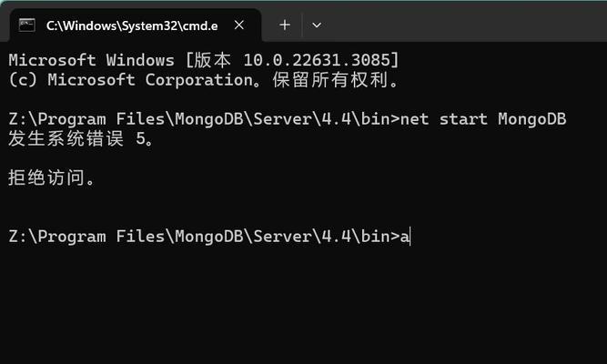Click the "net start" command text
This screenshot has height=364, width=607.
tap(443, 119)
